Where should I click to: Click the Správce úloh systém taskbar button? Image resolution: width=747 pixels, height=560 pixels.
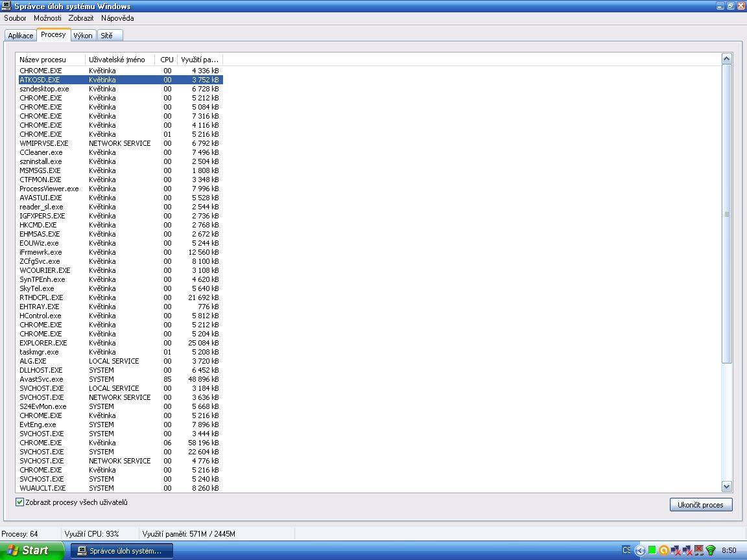[121, 551]
